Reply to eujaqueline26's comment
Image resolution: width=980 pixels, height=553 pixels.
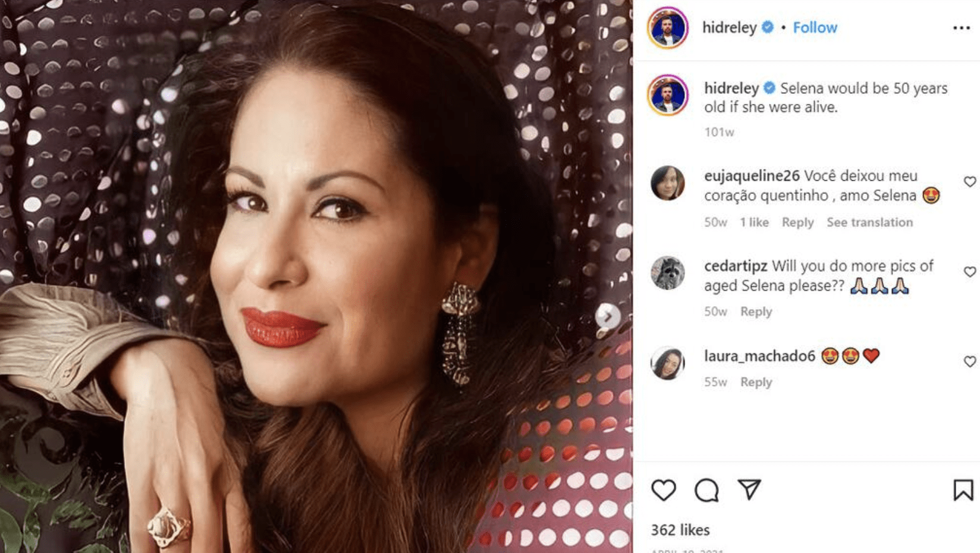pyautogui.click(x=797, y=222)
